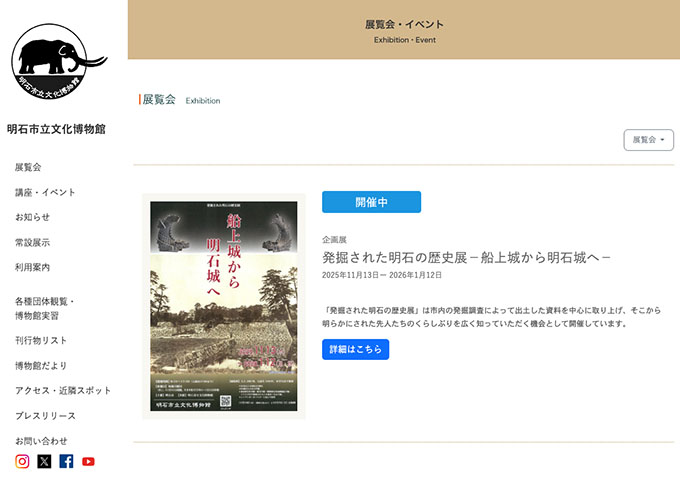Open the museum's Facebook page
Image resolution: width=680 pixels, height=480 pixels.
pos(66,461)
